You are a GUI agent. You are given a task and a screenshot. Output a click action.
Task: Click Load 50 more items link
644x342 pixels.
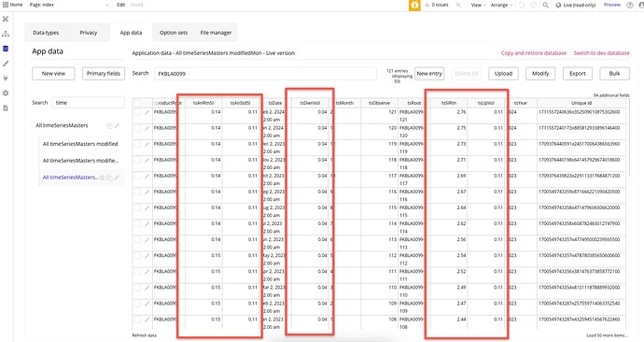(x=607, y=335)
